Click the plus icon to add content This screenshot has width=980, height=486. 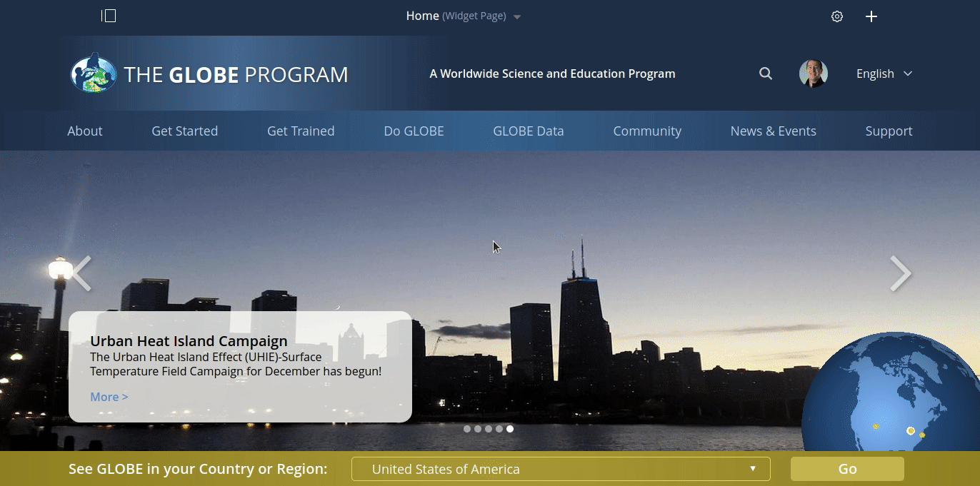[871, 16]
